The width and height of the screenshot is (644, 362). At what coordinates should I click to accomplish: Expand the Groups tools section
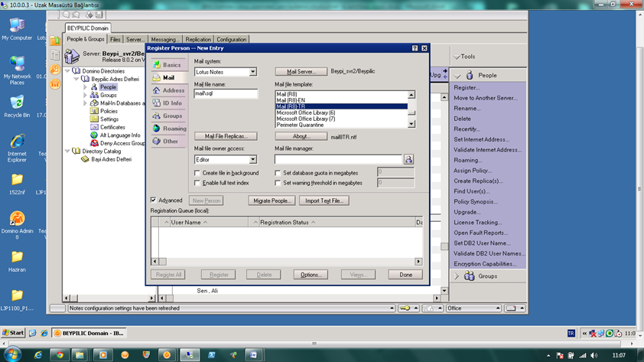(457, 276)
